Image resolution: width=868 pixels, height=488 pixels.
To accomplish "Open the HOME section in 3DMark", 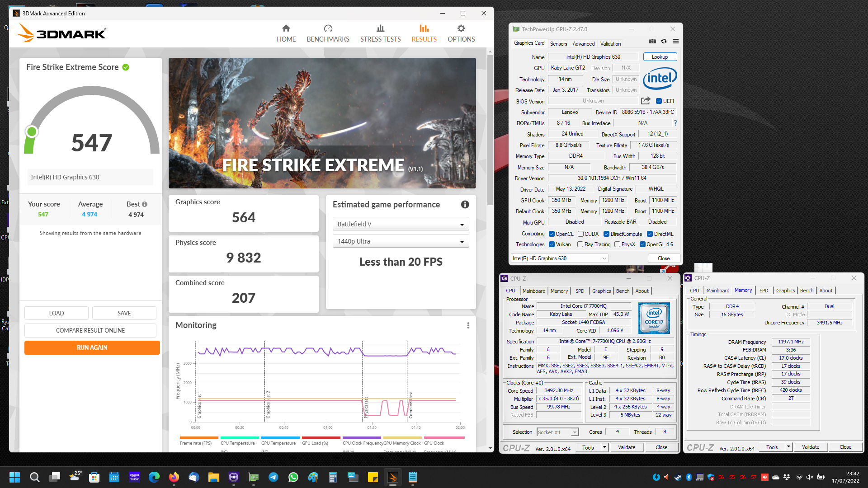I will click(286, 34).
